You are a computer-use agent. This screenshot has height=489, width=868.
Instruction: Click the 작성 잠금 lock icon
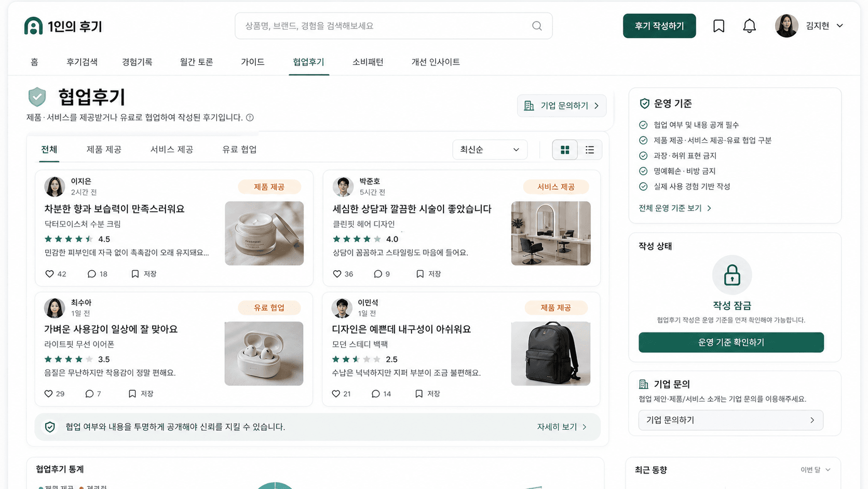click(732, 275)
